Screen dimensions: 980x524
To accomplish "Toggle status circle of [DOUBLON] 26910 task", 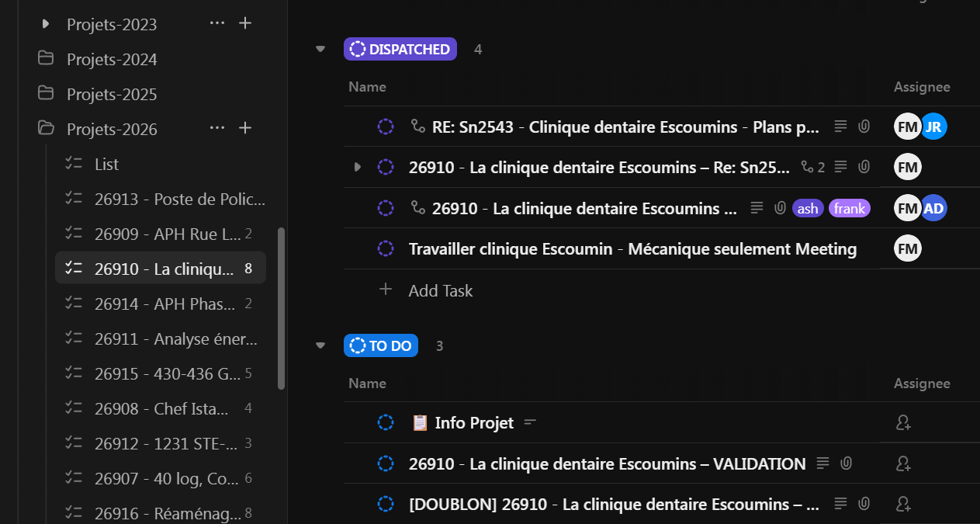I will tap(386, 504).
